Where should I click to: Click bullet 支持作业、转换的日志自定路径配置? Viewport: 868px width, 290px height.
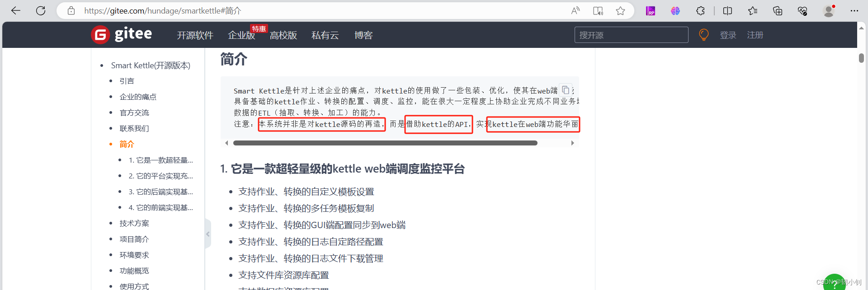[x=311, y=242]
